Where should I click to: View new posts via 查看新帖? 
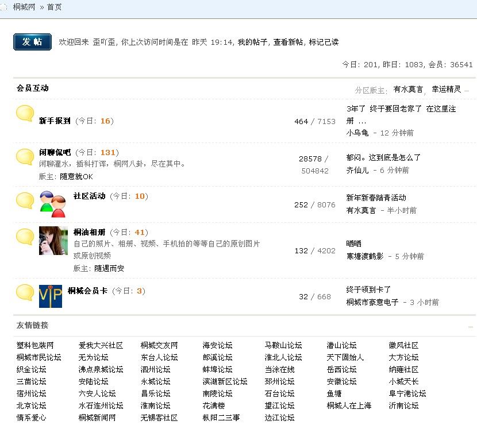289,42
